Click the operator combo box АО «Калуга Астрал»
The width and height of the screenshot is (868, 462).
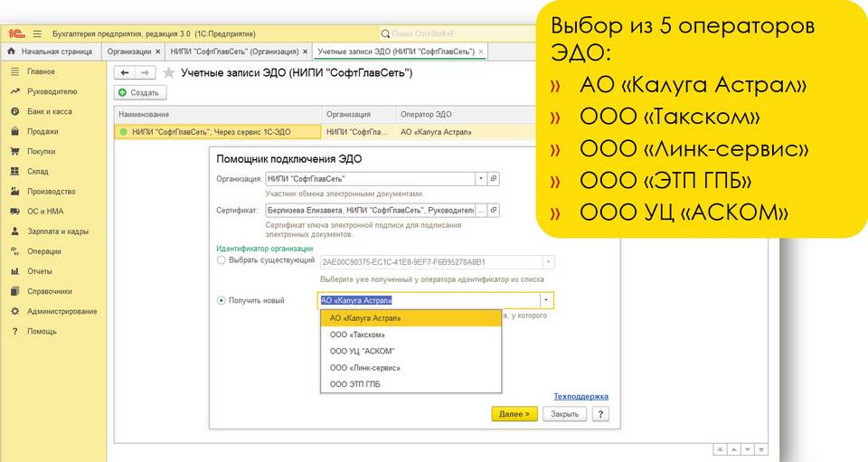tap(429, 300)
